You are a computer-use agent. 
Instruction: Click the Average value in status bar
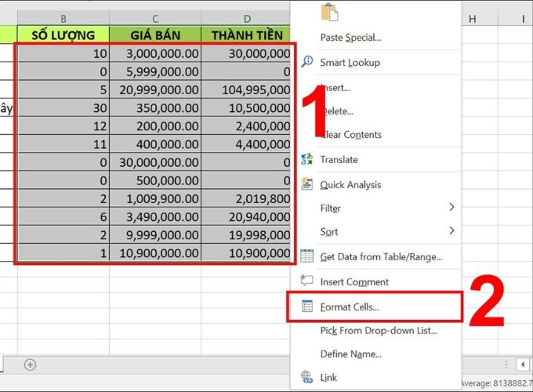pos(497,383)
